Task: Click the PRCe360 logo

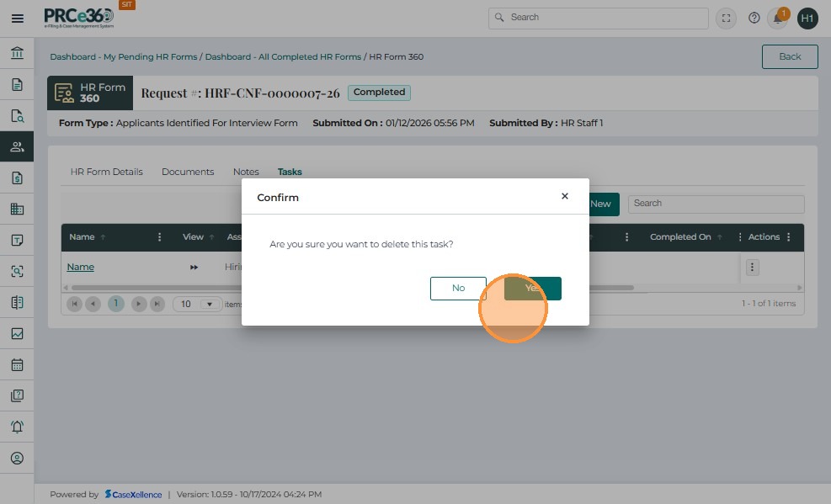Action: pos(79,18)
